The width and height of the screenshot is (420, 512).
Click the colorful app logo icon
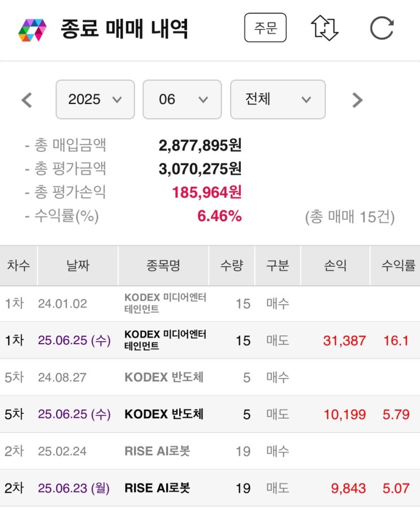click(32, 30)
